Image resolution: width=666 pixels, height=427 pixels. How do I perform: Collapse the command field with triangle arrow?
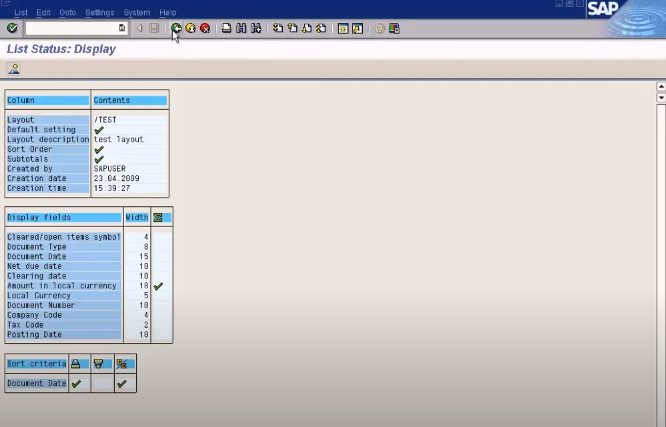[x=139, y=28]
